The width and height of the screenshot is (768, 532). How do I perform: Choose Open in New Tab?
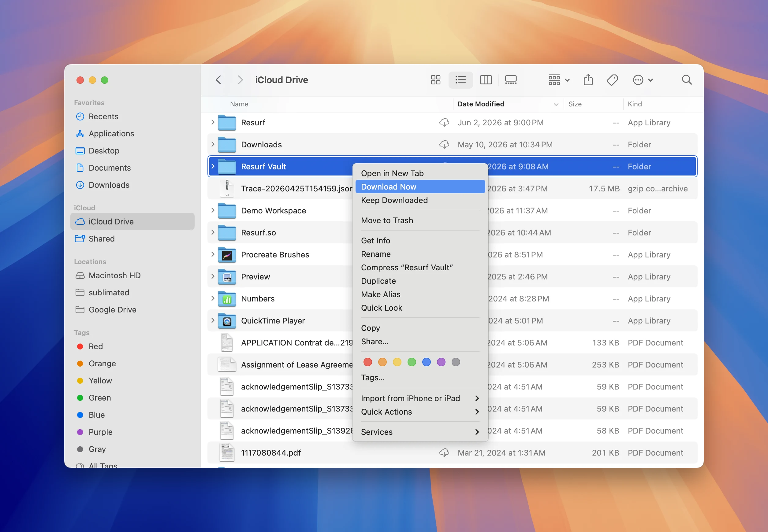point(420,173)
